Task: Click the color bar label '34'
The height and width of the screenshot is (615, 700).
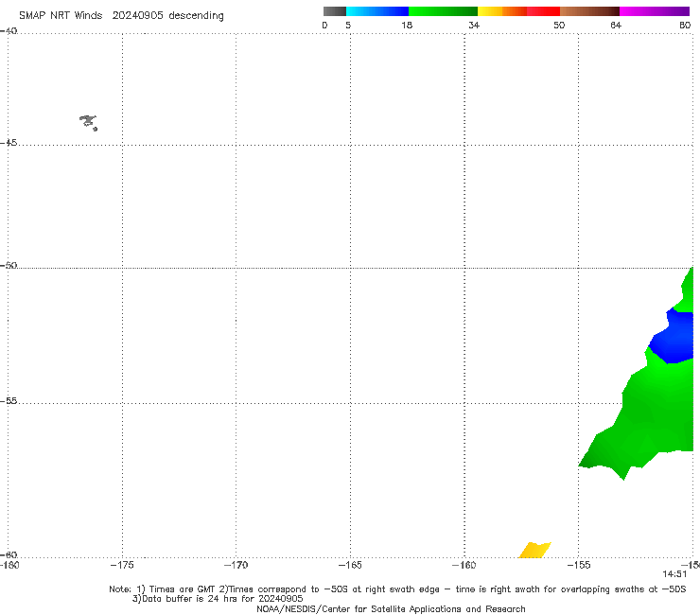Action: click(474, 25)
